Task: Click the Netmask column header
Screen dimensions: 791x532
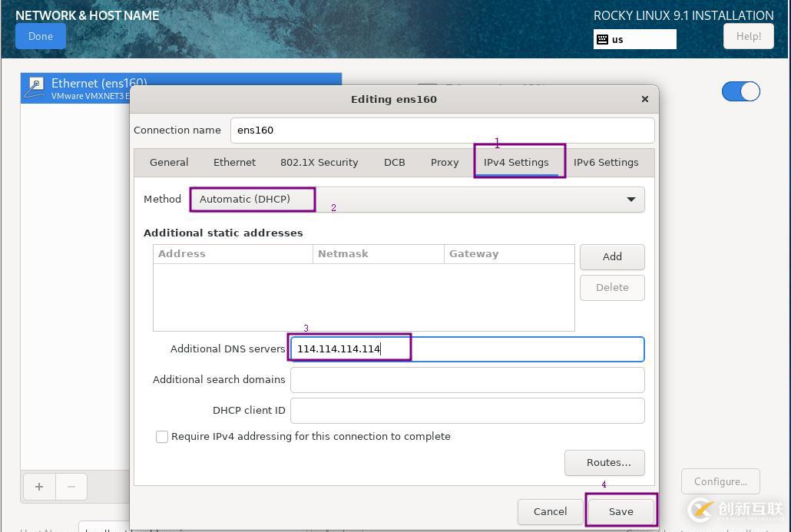Action: 379,254
